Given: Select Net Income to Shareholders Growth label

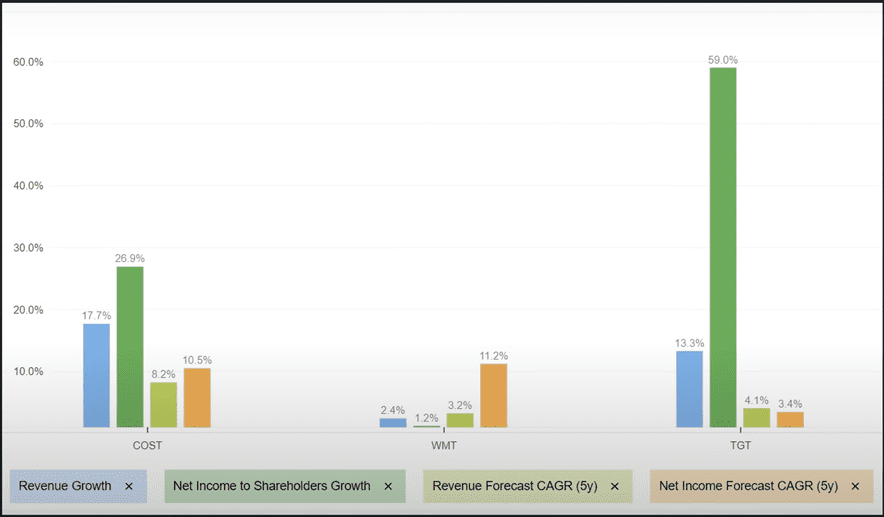Looking at the screenshot, I should pyautogui.click(x=271, y=486).
